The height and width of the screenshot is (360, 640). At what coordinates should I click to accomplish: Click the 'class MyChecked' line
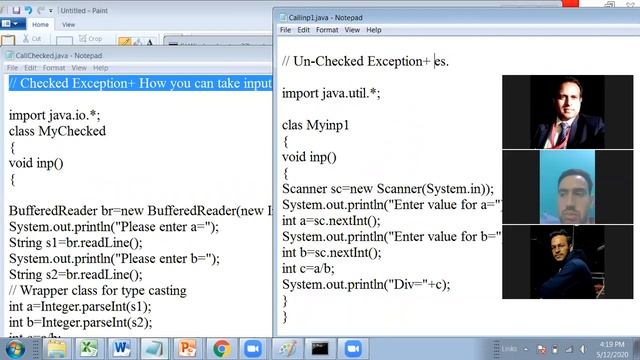click(57, 131)
